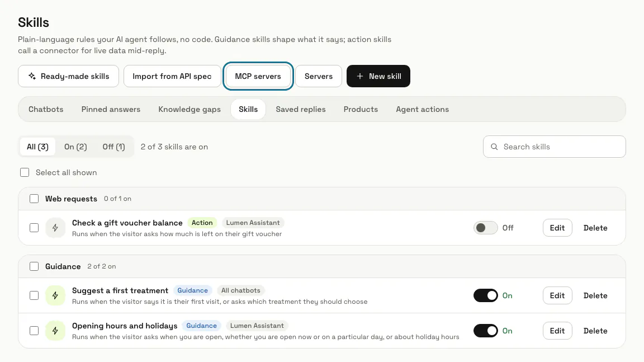Viewport: 644px width, 362px height.
Task: Filter skills by Off (1)
Action: point(114,147)
